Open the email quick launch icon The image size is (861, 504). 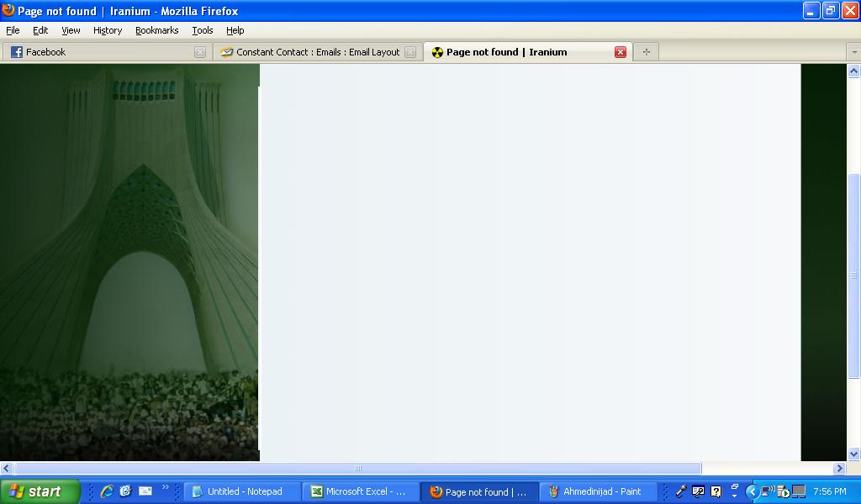pyautogui.click(x=145, y=491)
